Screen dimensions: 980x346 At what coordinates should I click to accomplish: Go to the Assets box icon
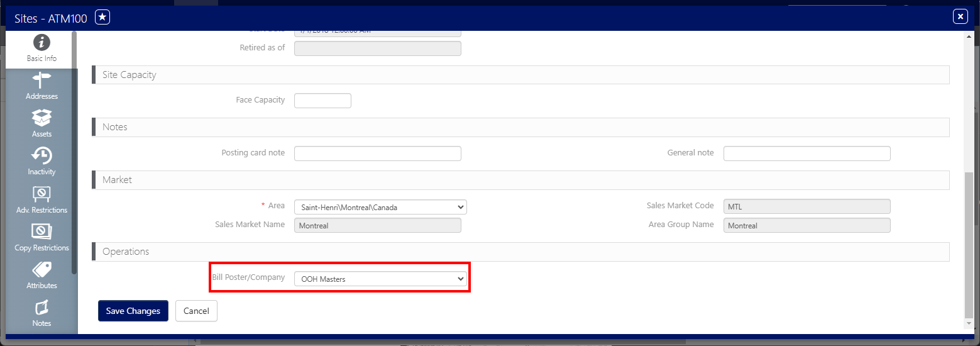[41, 118]
